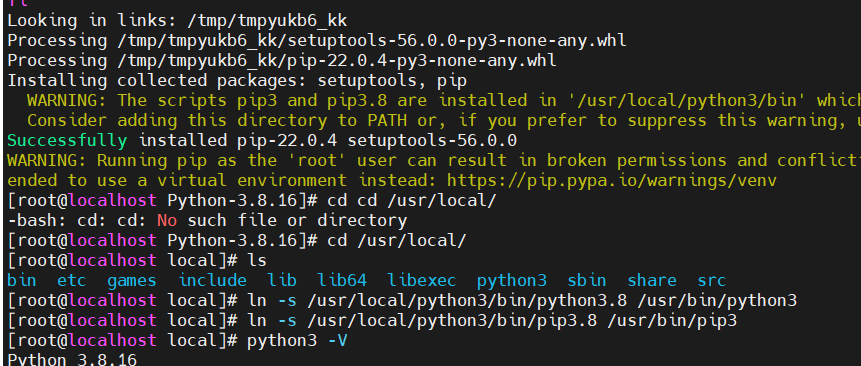Select the 'src' directory name
Image resolution: width=861 pixels, height=366 pixels.
(712, 280)
